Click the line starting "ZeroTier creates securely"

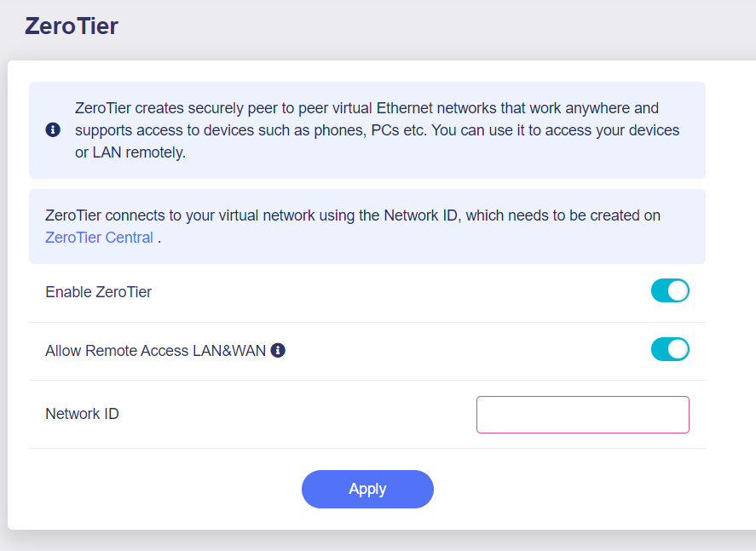pos(366,108)
